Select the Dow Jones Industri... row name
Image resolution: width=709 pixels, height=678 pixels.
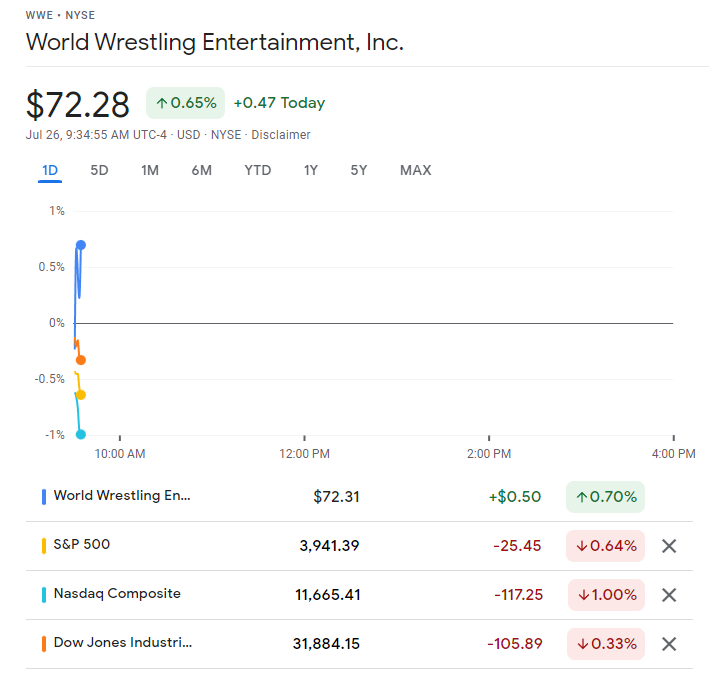click(123, 642)
